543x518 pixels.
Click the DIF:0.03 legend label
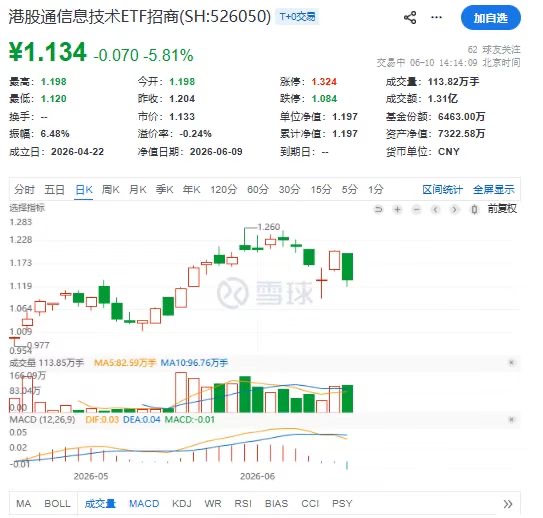point(102,419)
